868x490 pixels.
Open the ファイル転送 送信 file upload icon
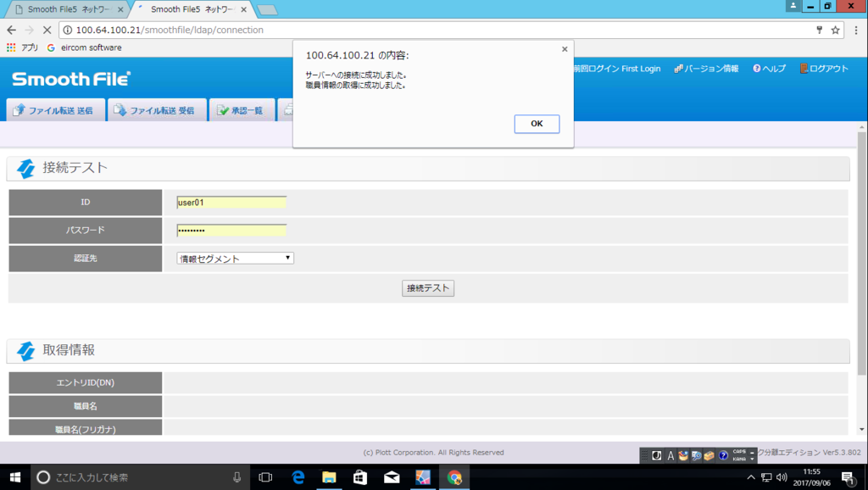17,109
